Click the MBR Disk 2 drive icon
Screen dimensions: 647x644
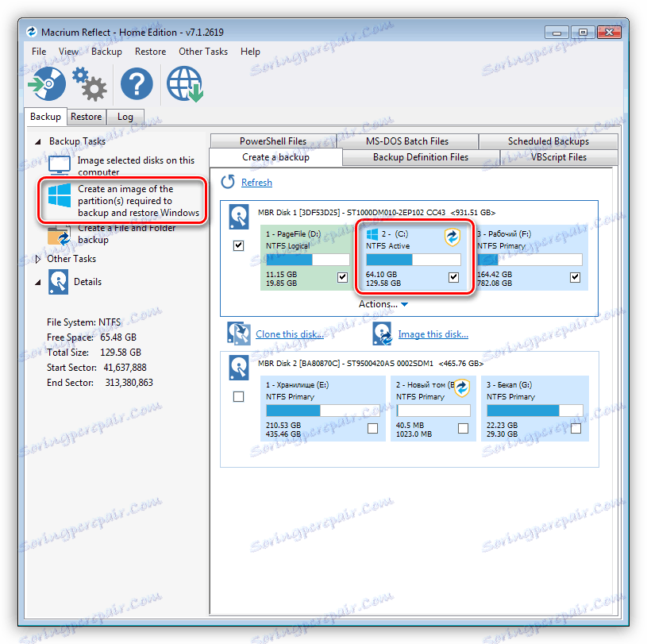(x=239, y=368)
